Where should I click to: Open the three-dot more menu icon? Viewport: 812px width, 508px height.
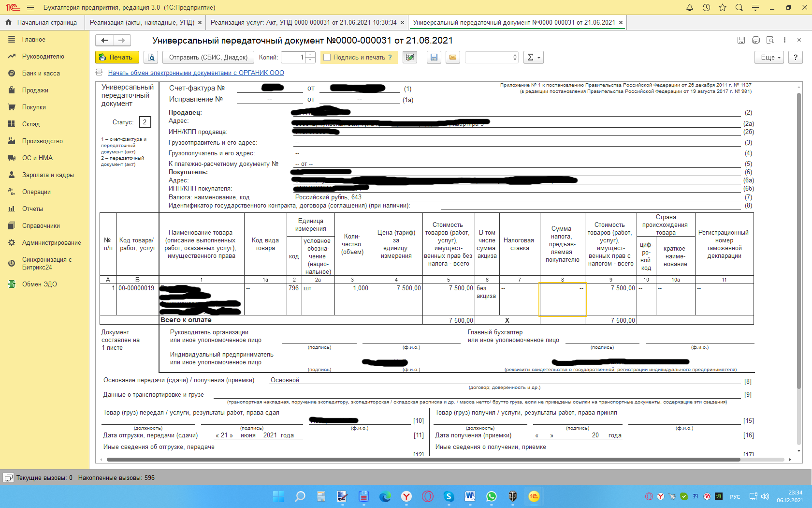(785, 41)
